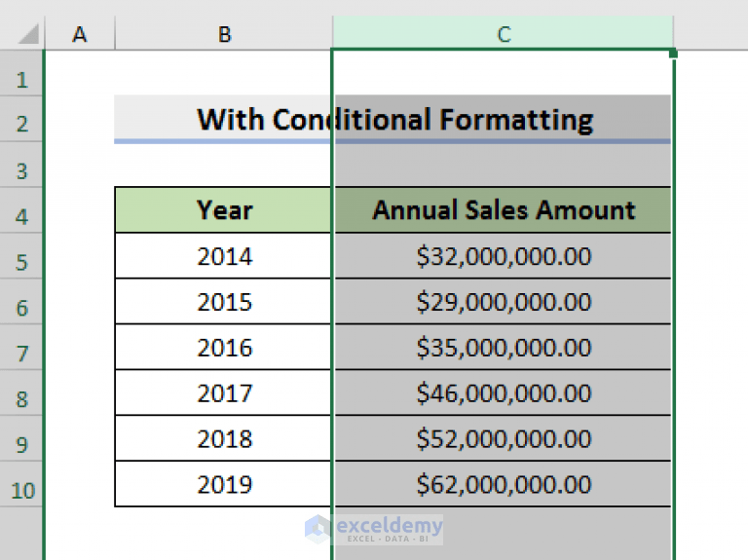Select row 4 header
This screenshot has height=560, width=748.
21,210
